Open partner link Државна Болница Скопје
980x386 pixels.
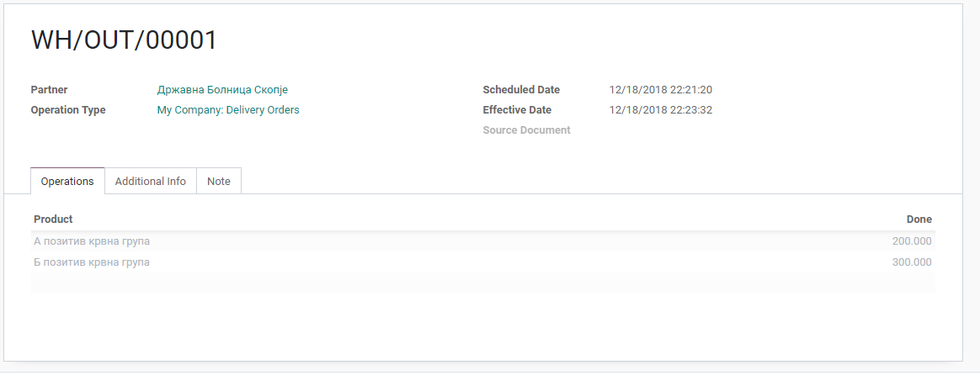click(x=222, y=90)
